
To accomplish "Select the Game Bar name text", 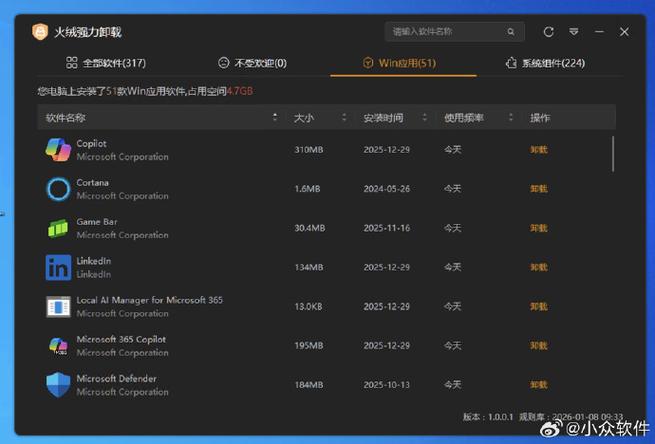I will 96,222.
